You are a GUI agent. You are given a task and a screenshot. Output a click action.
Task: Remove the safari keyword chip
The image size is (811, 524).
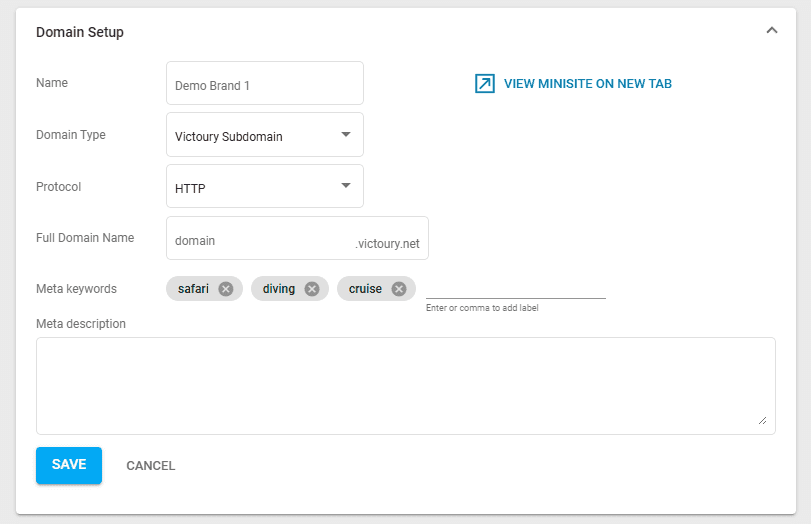pyautogui.click(x=225, y=289)
